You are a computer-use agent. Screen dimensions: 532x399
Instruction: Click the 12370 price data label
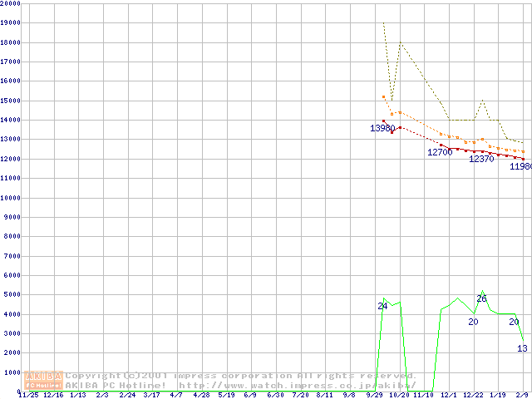click(x=481, y=159)
